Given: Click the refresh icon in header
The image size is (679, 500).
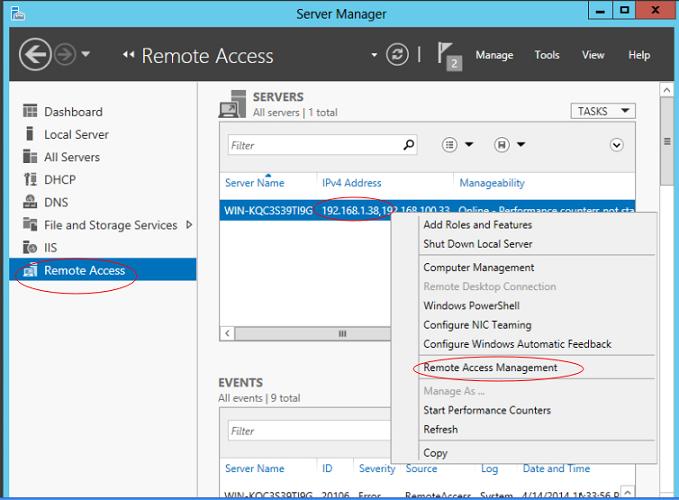Looking at the screenshot, I should coord(397,55).
